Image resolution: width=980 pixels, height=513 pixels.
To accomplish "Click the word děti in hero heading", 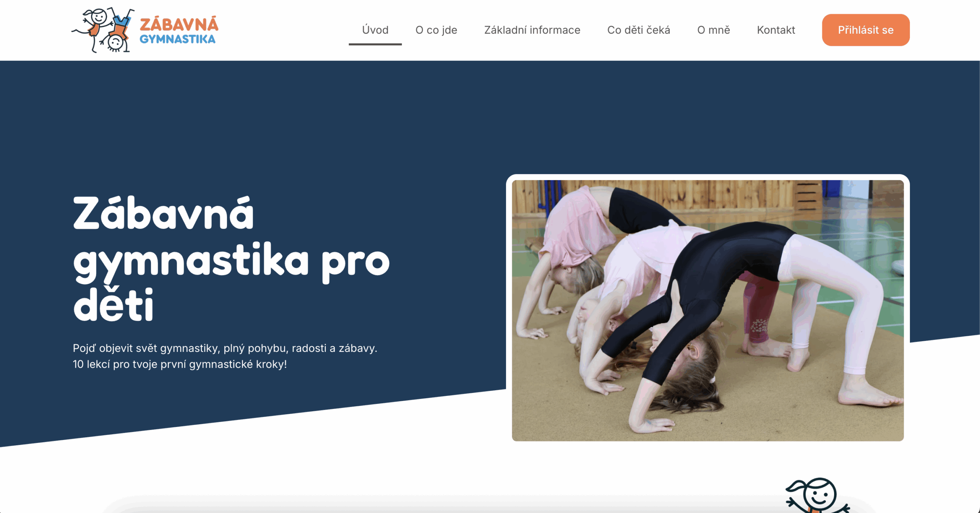I will point(113,306).
